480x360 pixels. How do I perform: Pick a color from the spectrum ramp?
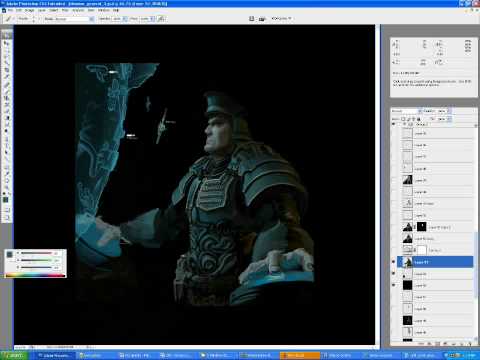(x=35, y=275)
